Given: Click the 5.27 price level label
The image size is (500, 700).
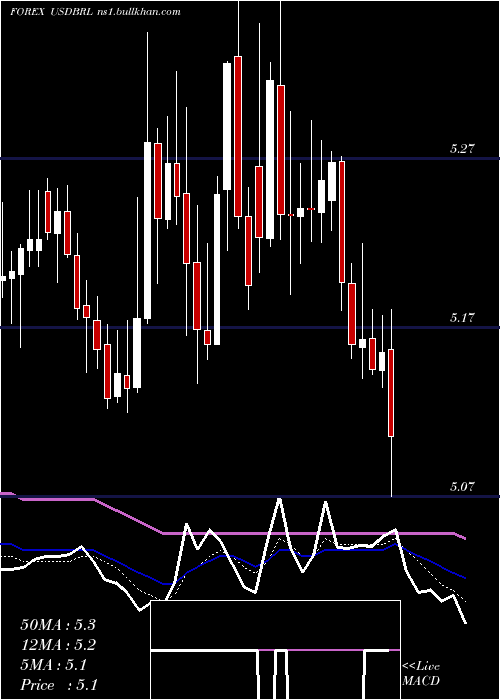Looking at the screenshot, I should click(x=462, y=149).
